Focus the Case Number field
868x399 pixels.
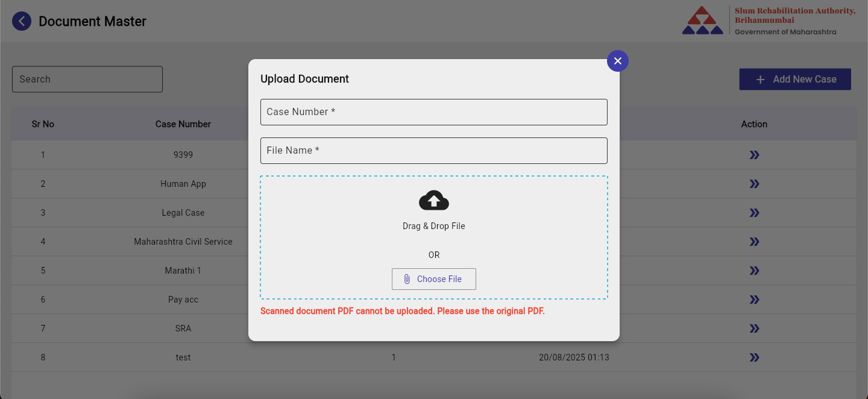coord(434,112)
